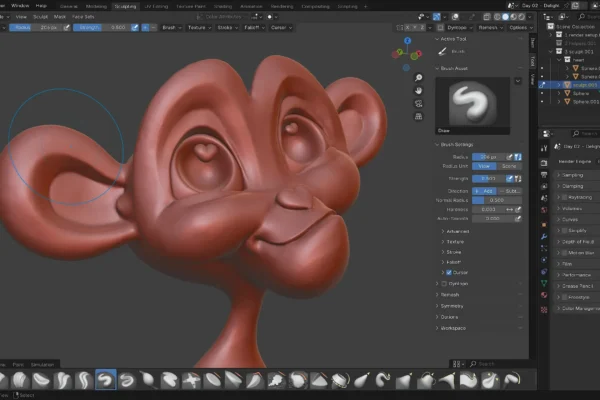Open the Object orange square properties tab
This screenshot has width=600, height=400.
(544, 225)
